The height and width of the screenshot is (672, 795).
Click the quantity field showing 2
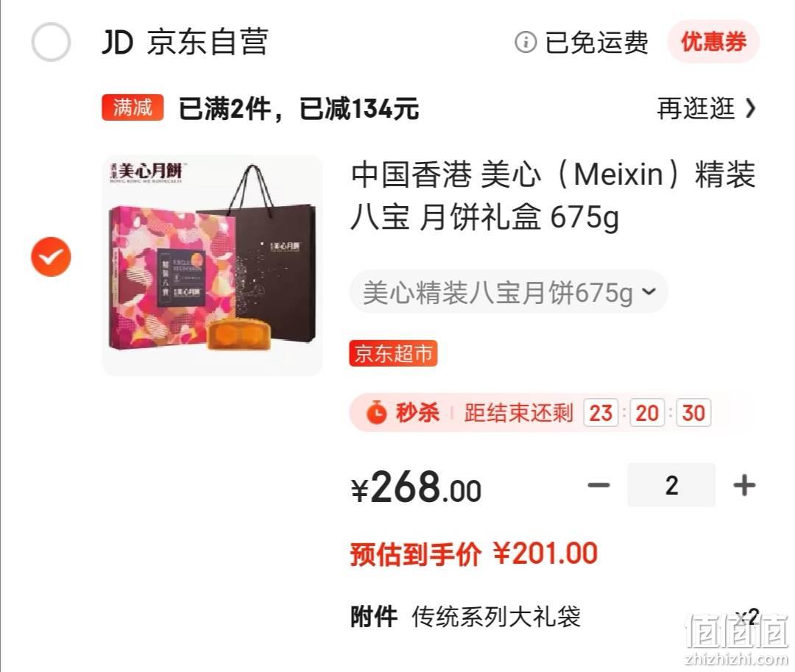[x=671, y=485]
